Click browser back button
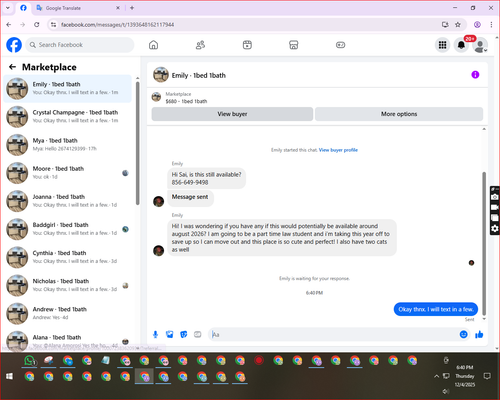 [9, 25]
